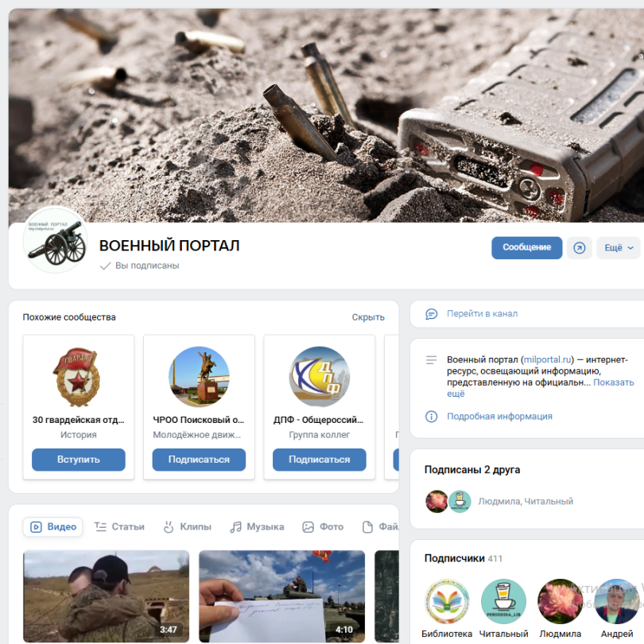Open Читальный subscriber coffee cup avatar

pyautogui.click(x=503, y=601)
